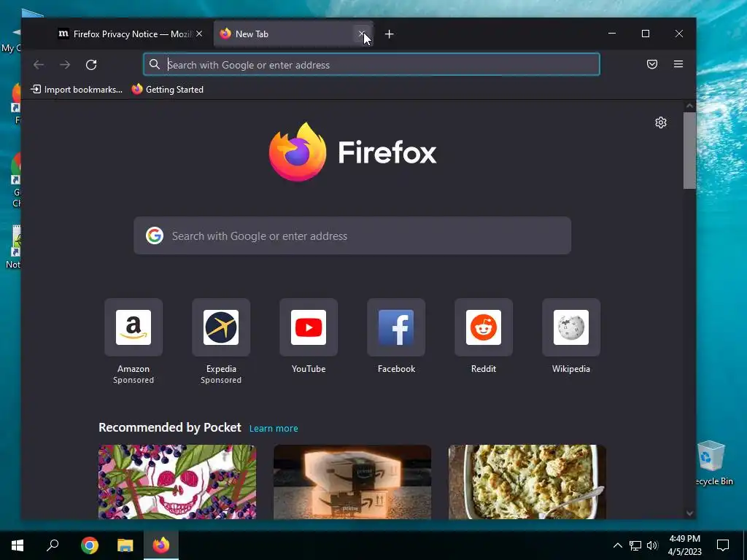Screen dimensions: 747x560
Task: Click Learn more link beside Pocket
Action: coord(274,428)
